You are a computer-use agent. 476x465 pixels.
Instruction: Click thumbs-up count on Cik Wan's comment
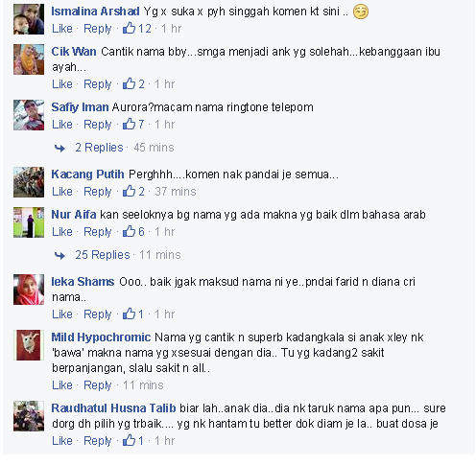(141, 84)
